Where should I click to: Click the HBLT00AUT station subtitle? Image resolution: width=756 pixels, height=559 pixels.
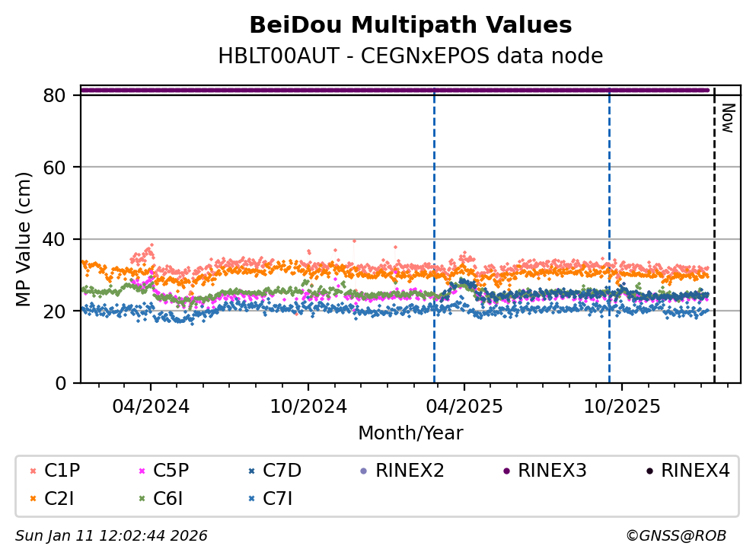click(410, 56)
